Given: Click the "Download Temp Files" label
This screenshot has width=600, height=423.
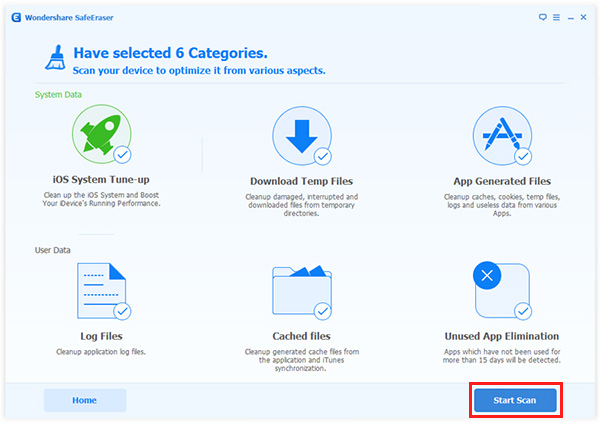Looking at the screenshot, I should (301, 181).
